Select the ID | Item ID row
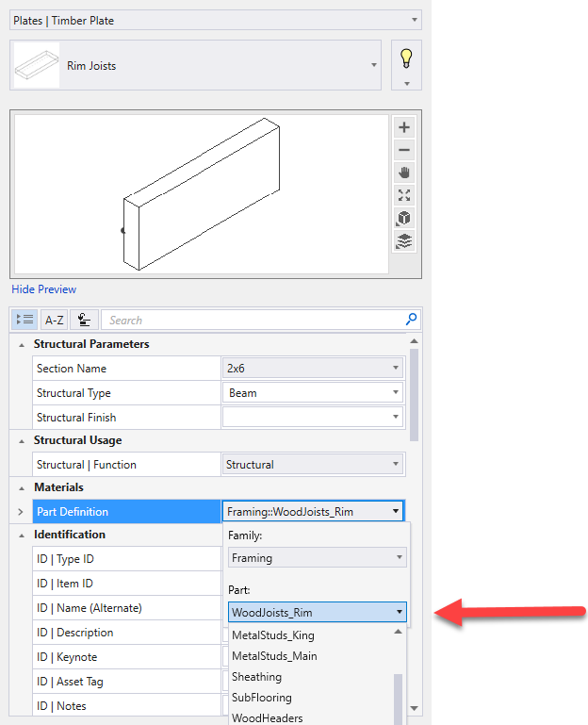 [x=126, y=584]
